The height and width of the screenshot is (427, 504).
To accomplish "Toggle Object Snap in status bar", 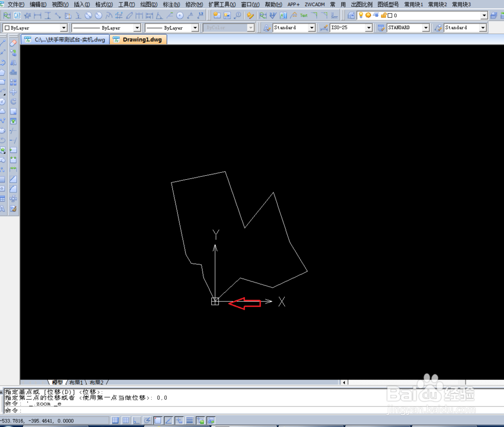I will coord(158,420).
